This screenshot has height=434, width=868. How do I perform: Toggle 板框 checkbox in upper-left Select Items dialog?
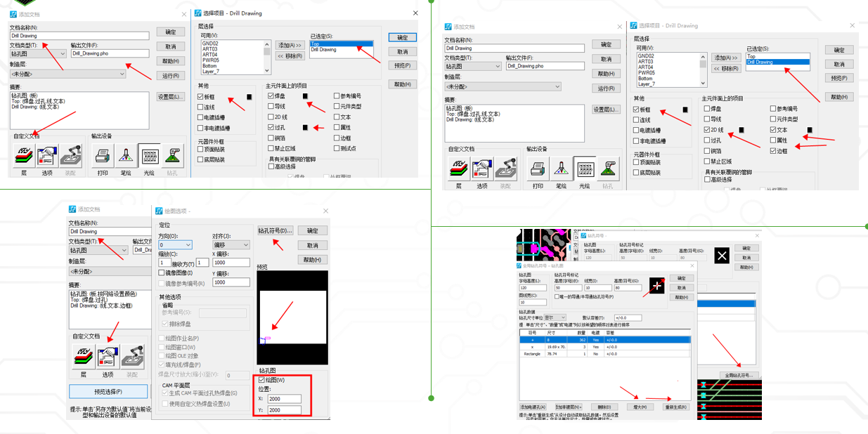point(201,97)
